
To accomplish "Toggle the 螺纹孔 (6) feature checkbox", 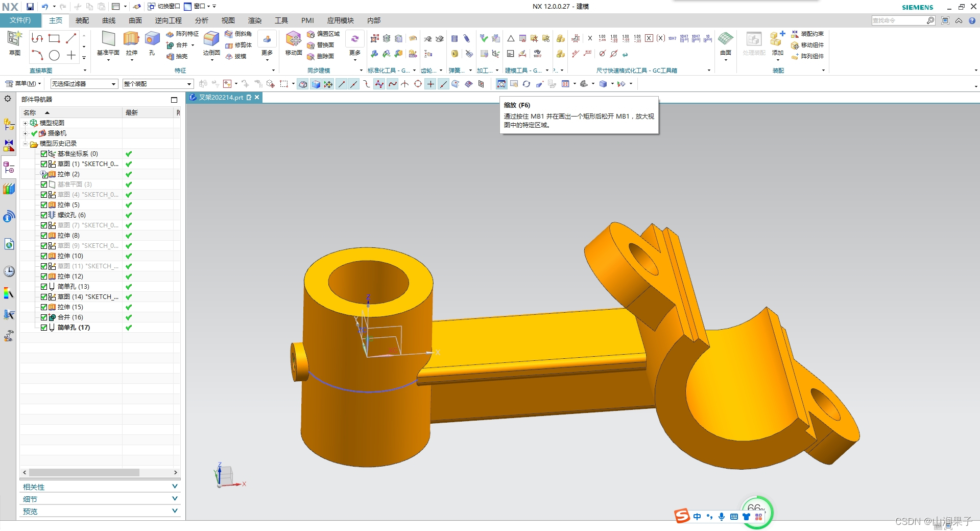I will click(x=44, y=215).
